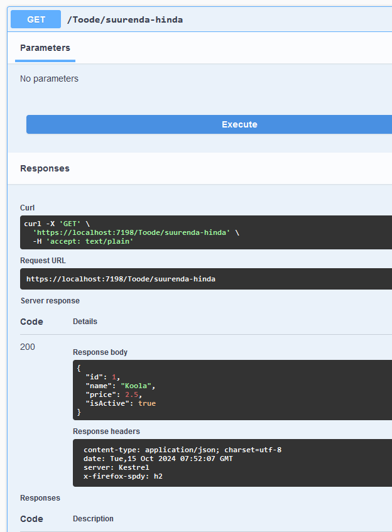This screenshot has width=392, height=532.
Task: Click the curl -X 'GET' command line
Action: 57,224
